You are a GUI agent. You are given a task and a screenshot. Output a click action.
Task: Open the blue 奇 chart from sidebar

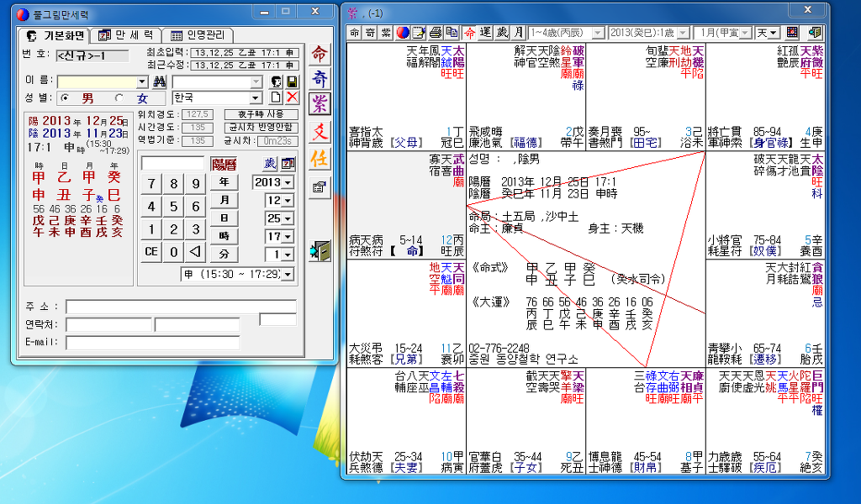tap(320, 79)
